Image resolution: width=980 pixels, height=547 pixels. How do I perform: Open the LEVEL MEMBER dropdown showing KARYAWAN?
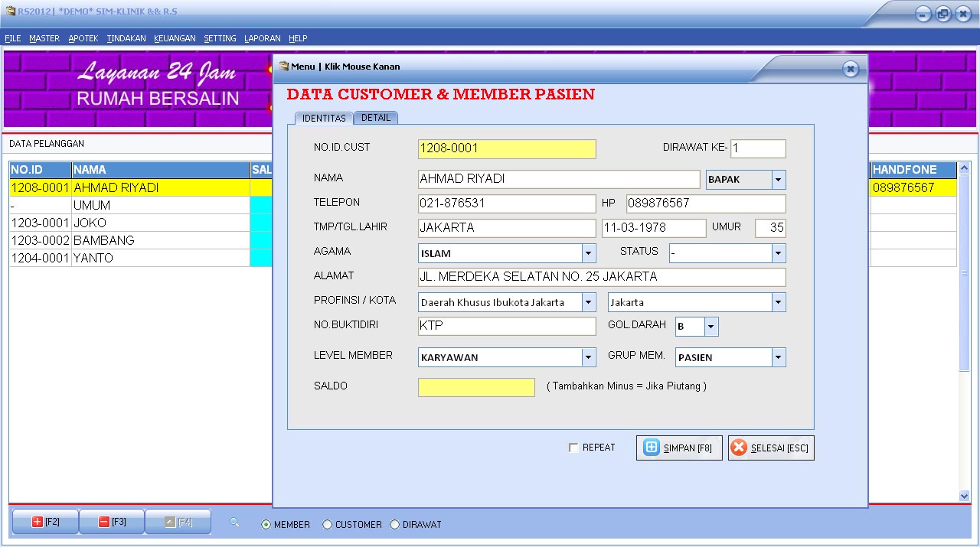(x=588, y=357)
